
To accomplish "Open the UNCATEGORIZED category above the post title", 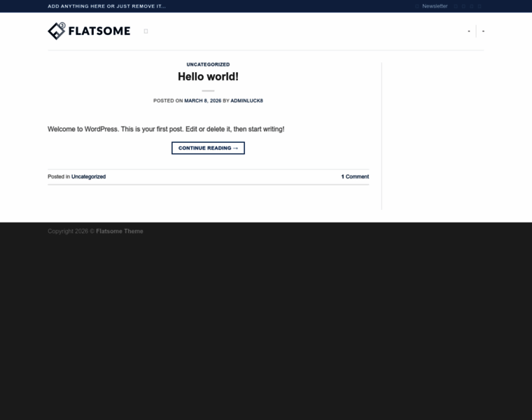I will point(208,64).
